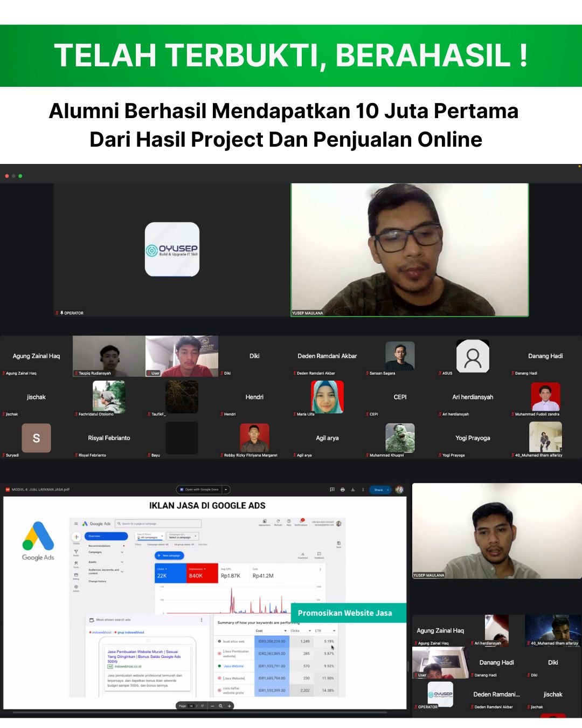
Task: Click the zoom in plus icon
Action: pyautogui.click(x=230, y=705)
